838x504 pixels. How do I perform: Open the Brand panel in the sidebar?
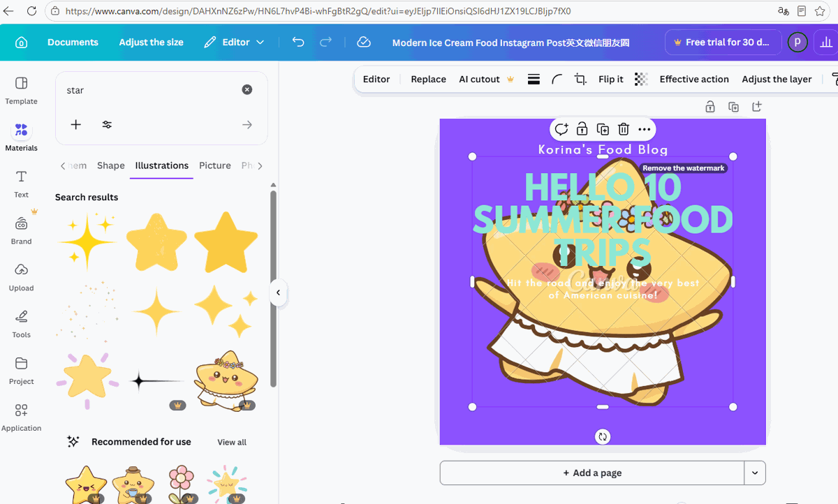coord(21,230)
